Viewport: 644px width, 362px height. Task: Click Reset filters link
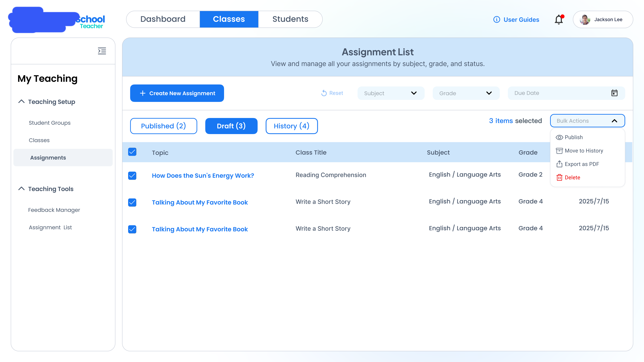[332, 93]
